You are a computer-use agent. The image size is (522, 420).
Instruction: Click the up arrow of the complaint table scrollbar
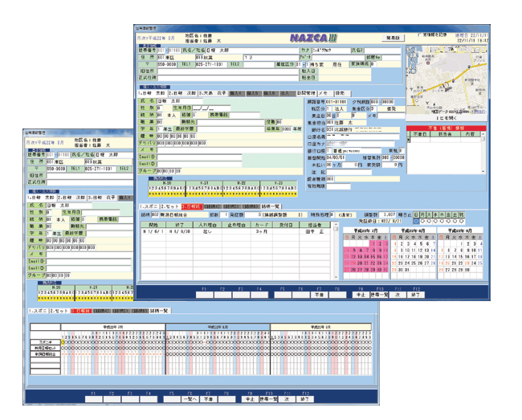[483, 134]
